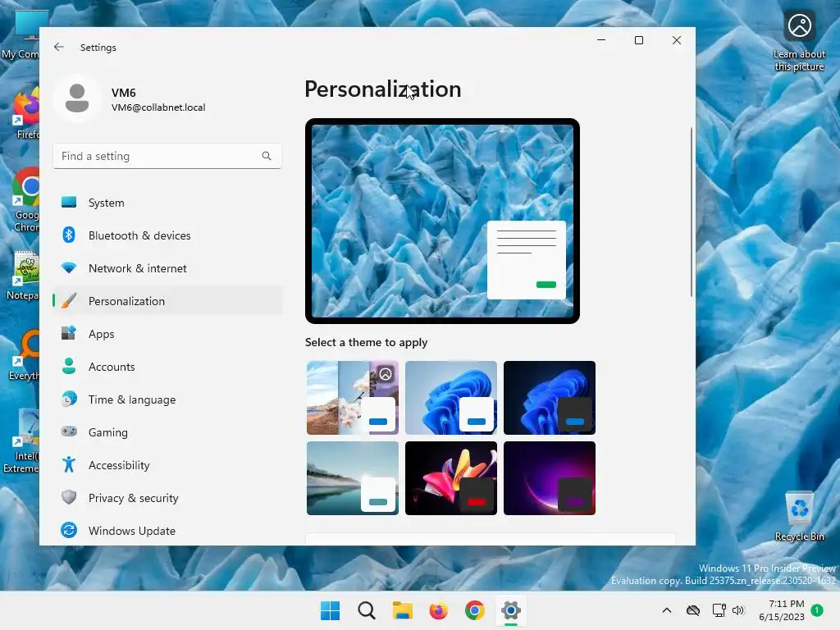The height and width of the screenshot is (630, 840).
Task: Open Privacy & security settings
Action: coord(167,498)
